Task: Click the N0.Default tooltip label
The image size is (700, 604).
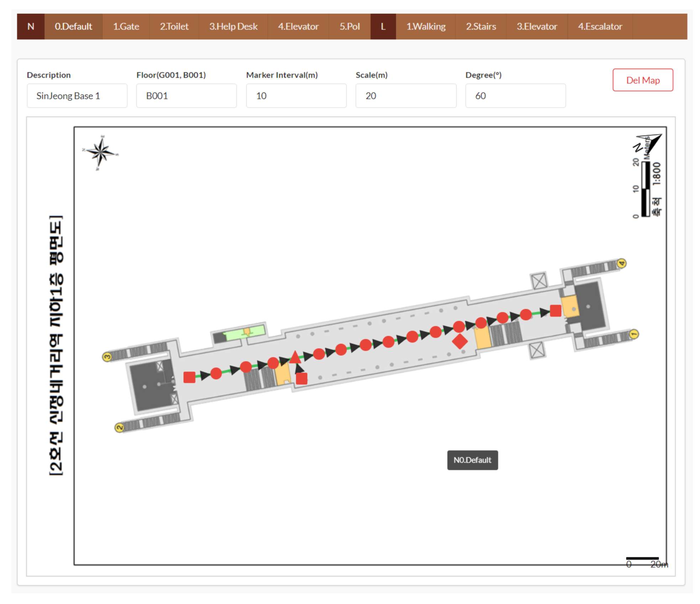Action: [x=472, y=460]
